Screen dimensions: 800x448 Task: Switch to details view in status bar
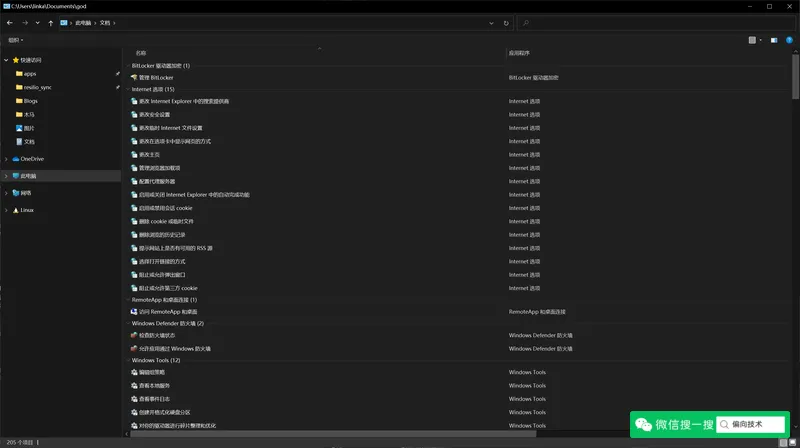[x=783, y=442]
